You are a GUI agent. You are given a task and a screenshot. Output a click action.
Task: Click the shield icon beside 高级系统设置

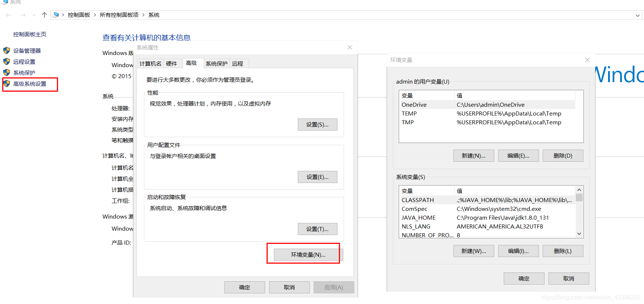[x=7, y=84]
